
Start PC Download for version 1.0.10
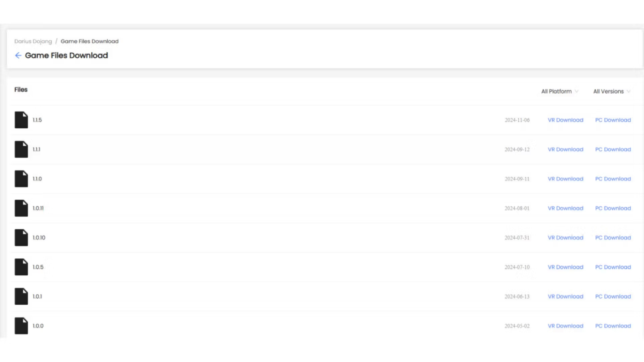coord(613,238)
